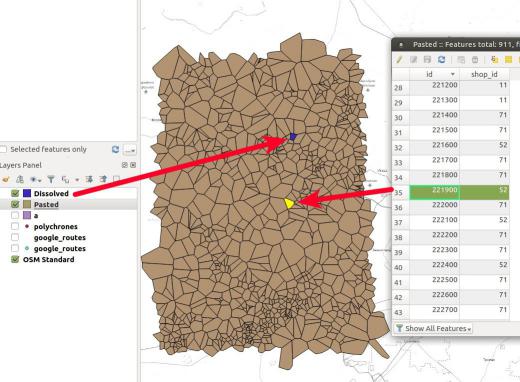520x382 pixels.
Task: Toggle editing mode pencil in attribute table
Action: click(399, 60)
